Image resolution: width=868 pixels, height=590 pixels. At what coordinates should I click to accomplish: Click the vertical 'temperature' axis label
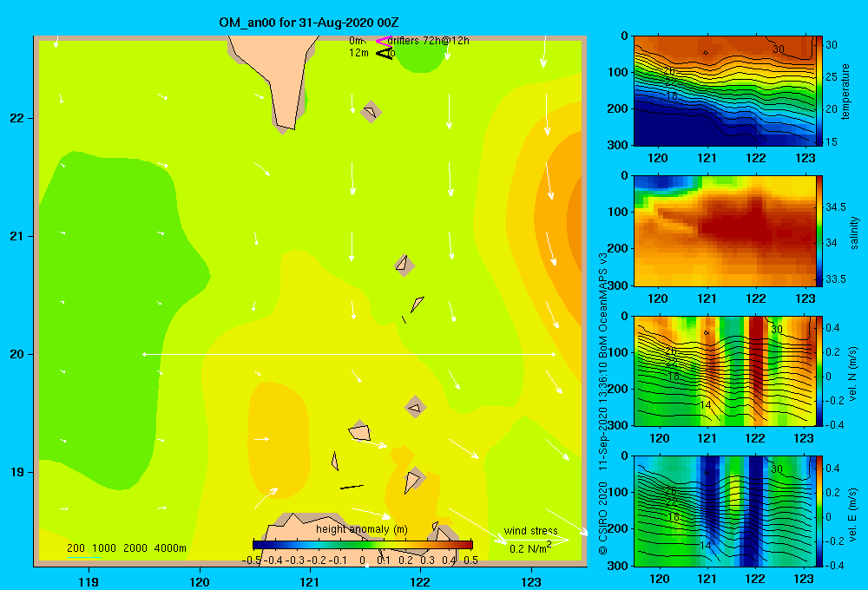click(x=845, y=91)
